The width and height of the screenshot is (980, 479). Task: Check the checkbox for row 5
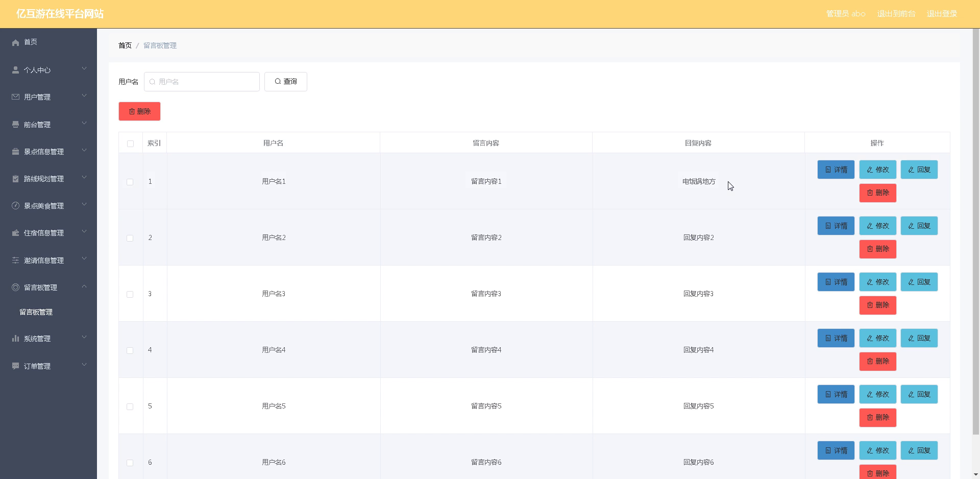click(x=130, y=406)
